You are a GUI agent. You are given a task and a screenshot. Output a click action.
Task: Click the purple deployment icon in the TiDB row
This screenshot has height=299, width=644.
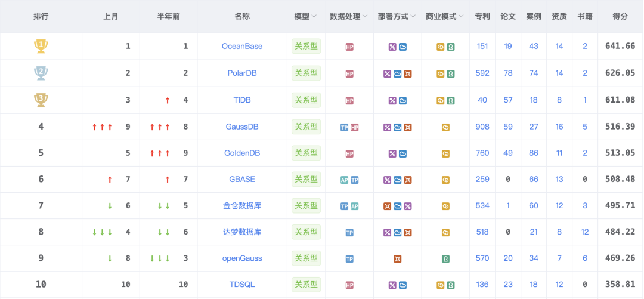coord(392,100)
